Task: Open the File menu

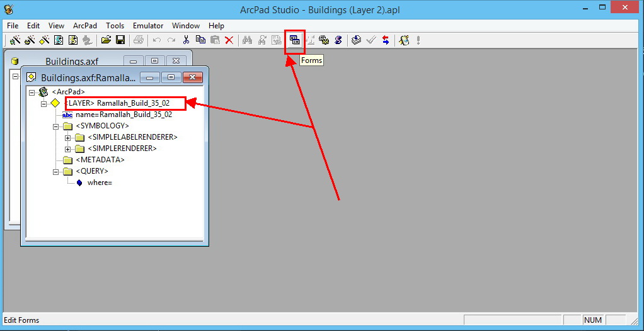Action: pos(13,25)
